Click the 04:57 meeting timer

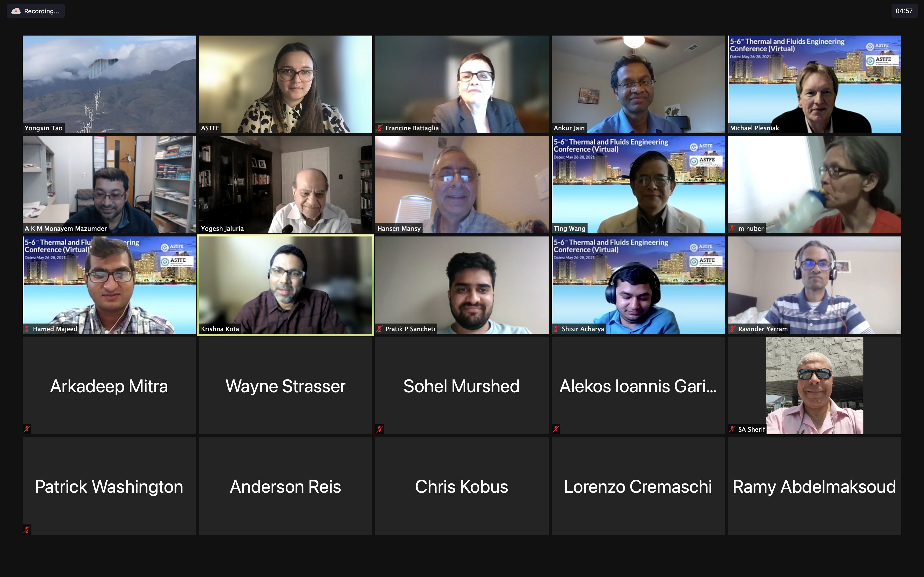[904, 11]
